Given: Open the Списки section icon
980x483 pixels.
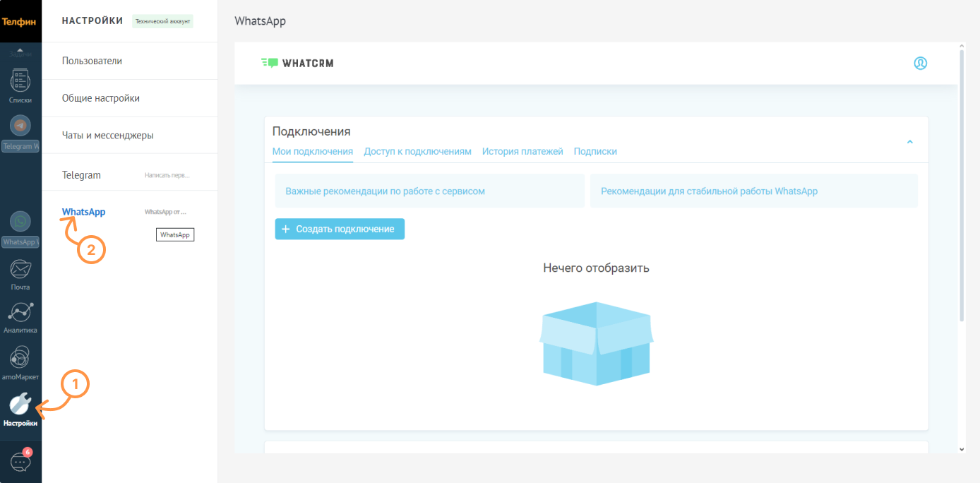Looking at the screenshot, I should [20, 80].
